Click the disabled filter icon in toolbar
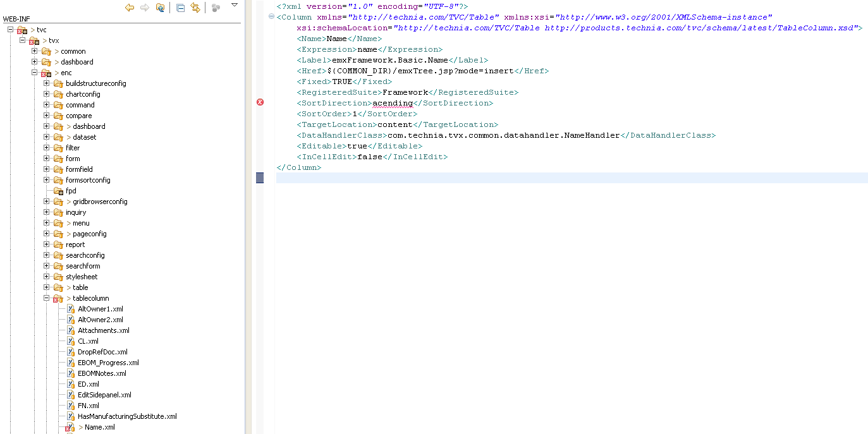The width and height of the screenshot is (868, 434). (216, 8)
